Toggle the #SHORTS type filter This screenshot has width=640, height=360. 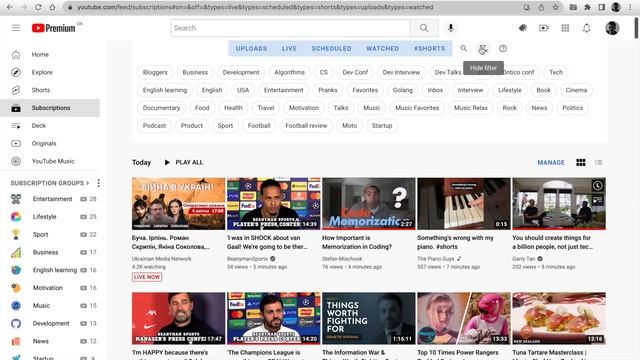tap(429, 48)
